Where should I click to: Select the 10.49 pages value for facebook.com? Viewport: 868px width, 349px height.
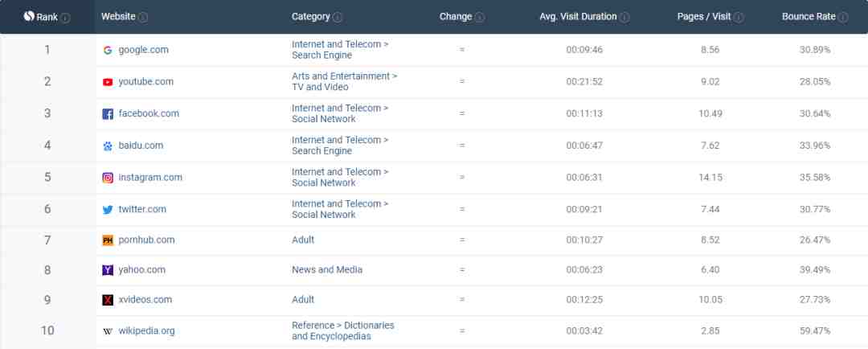tap(710, 113)
